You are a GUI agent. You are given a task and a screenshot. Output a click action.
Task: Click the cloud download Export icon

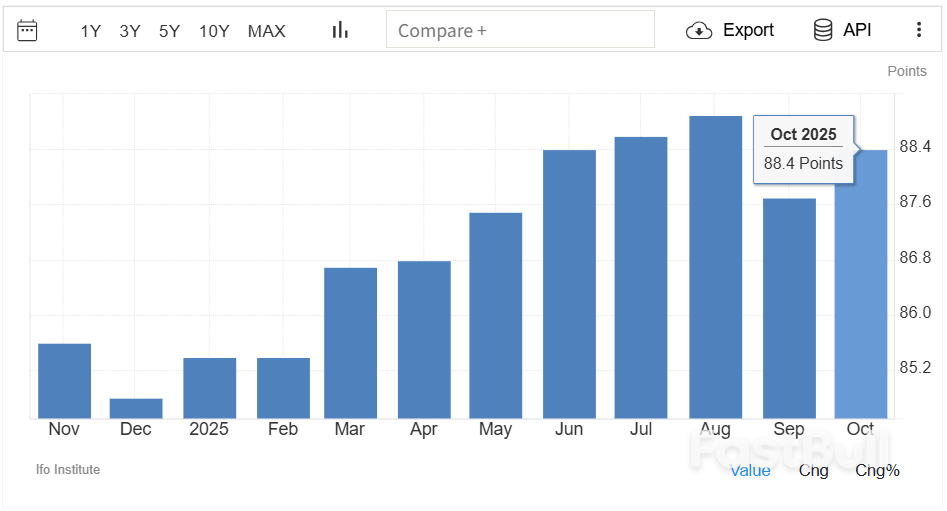pyautogui.click(x=699, y=30)
